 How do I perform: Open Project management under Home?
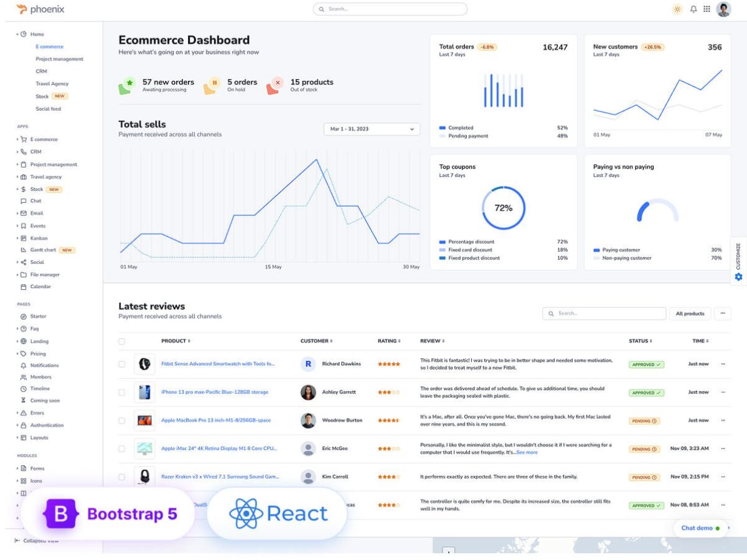59,59
